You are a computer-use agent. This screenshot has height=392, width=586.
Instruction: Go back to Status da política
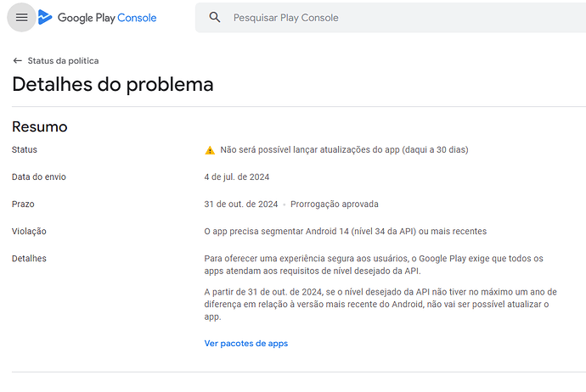click(x=63, y=61)
